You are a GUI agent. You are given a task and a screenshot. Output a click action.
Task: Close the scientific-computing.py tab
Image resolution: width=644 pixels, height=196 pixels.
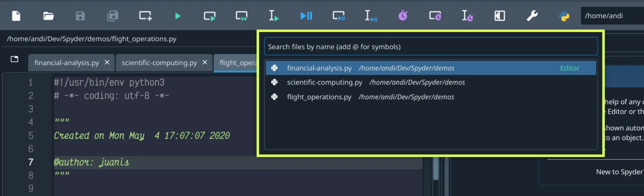coord(205,62)
